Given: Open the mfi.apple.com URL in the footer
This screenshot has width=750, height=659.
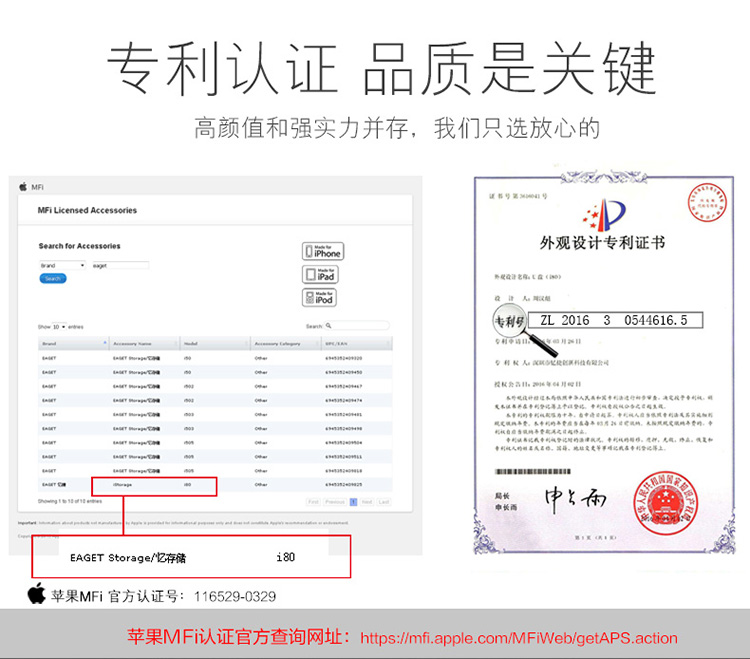Looking at the screenshot, I should (518, 638).
